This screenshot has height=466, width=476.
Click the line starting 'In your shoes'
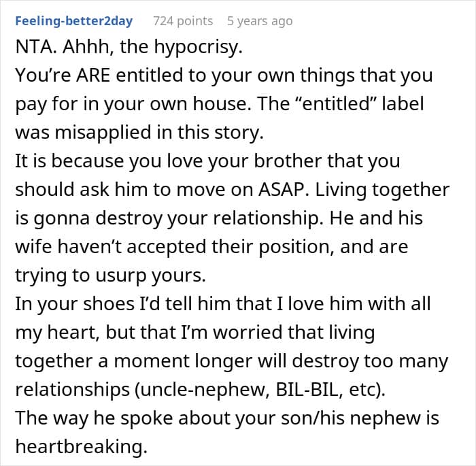(223, 303)
